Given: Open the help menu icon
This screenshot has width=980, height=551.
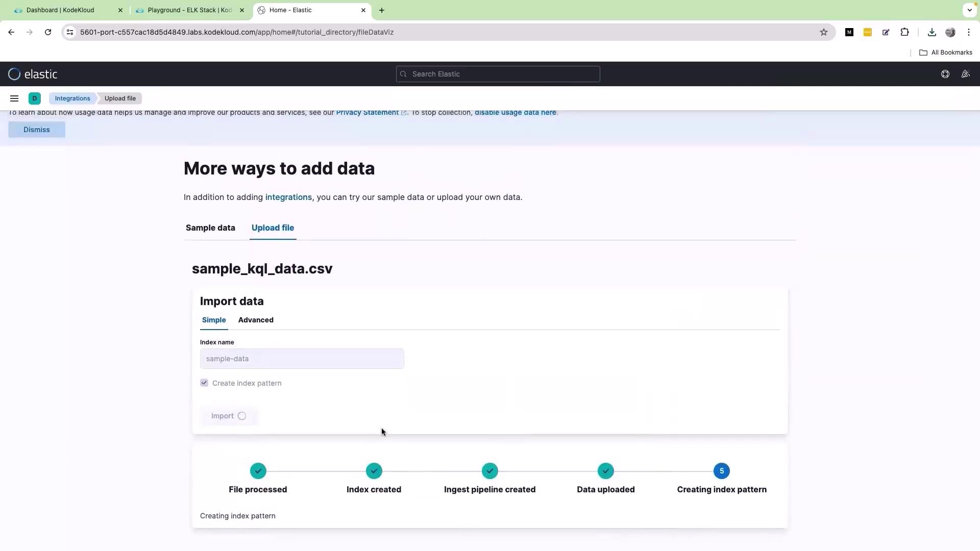Looking at the screenshot, I should point(945,74).
